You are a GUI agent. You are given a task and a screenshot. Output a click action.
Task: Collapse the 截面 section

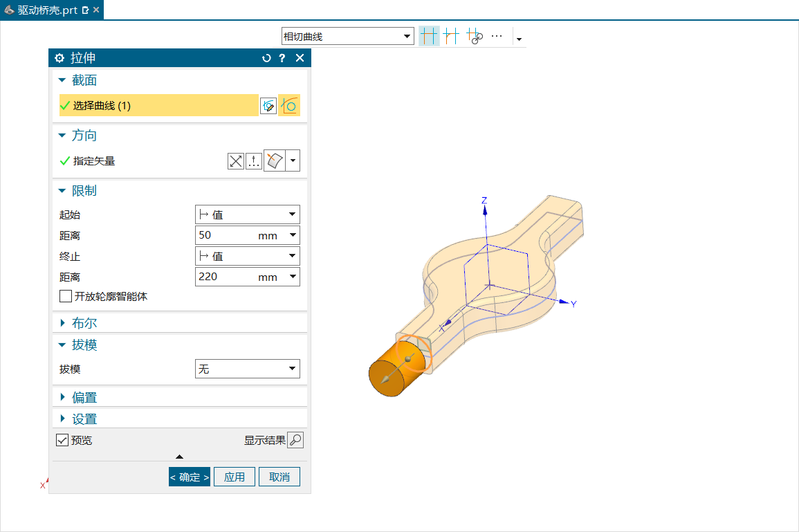tap(62, 80)
